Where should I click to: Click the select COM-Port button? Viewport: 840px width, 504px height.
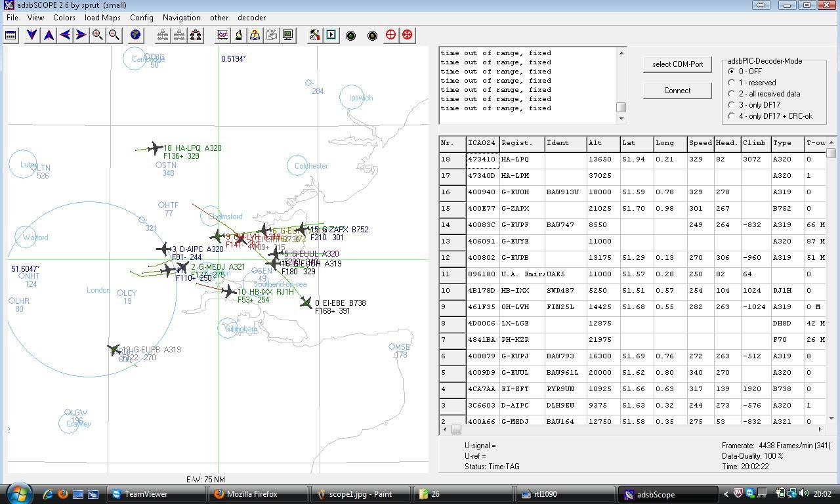[677, 64]
